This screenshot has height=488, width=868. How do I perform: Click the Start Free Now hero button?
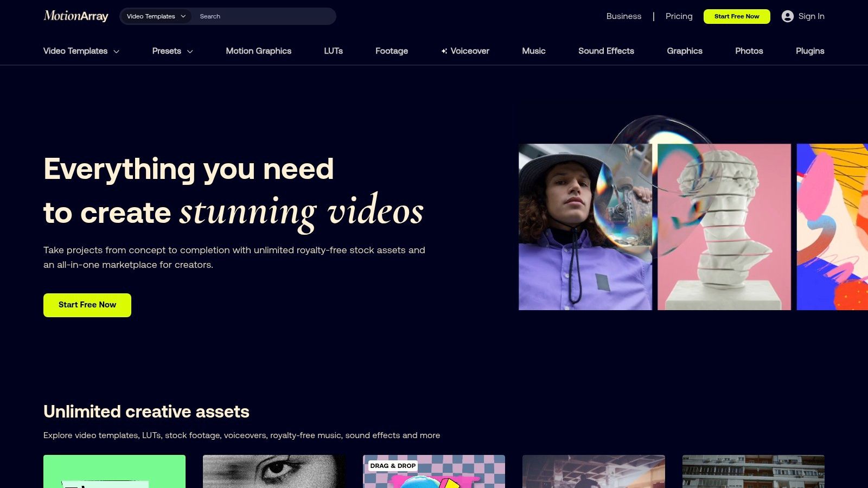[x=87, y=305]
